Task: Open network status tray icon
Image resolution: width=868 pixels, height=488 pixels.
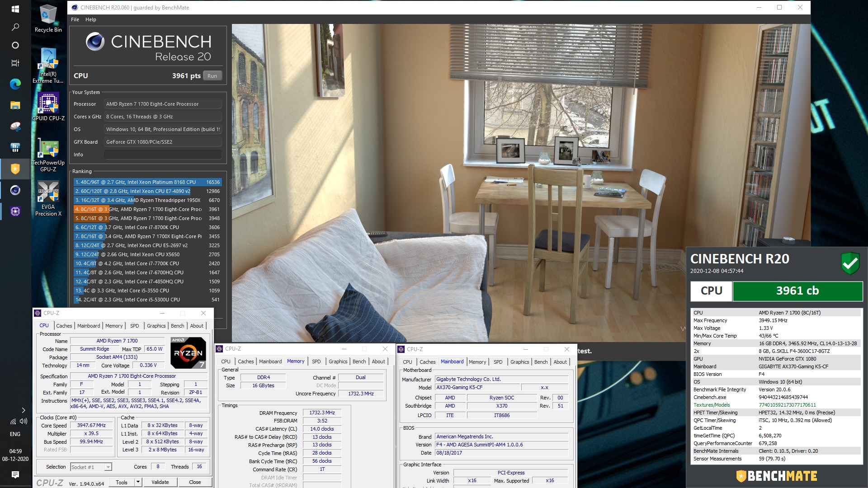Action: click(x=13, y=421)
